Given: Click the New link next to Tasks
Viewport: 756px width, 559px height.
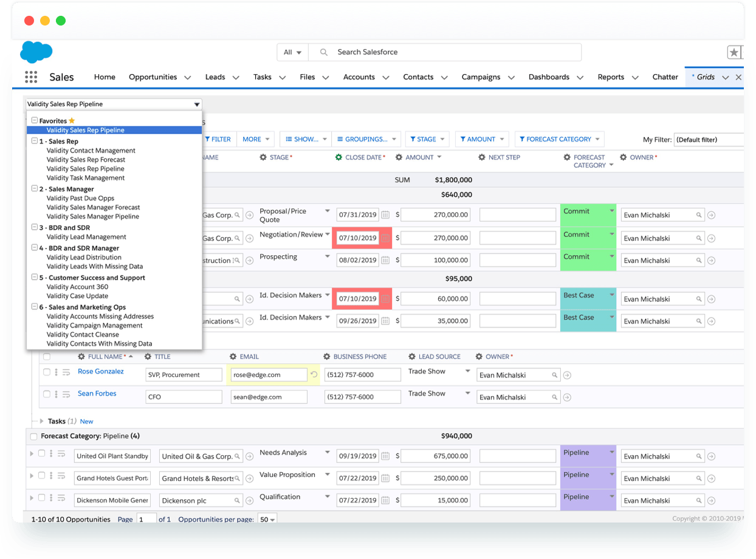Looking at the screenshot, I should click(87, 422).
